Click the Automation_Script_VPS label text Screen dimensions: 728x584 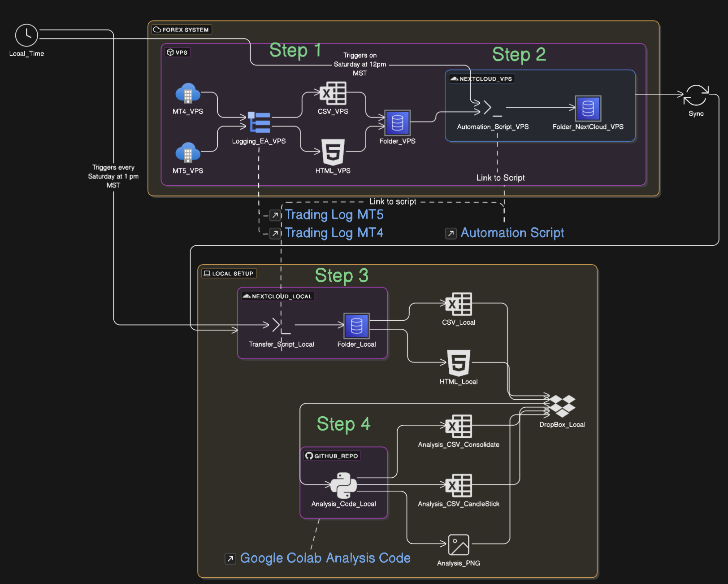[493, 127]
